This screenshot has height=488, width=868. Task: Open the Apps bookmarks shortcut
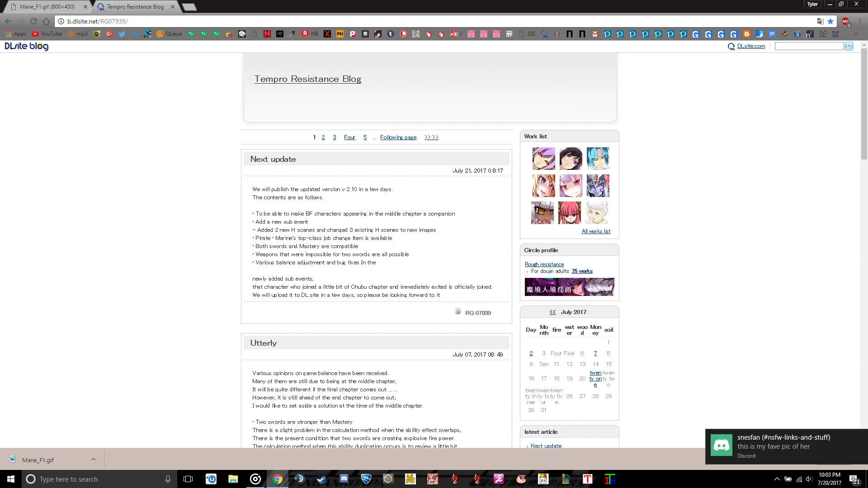tap(16, 34)
